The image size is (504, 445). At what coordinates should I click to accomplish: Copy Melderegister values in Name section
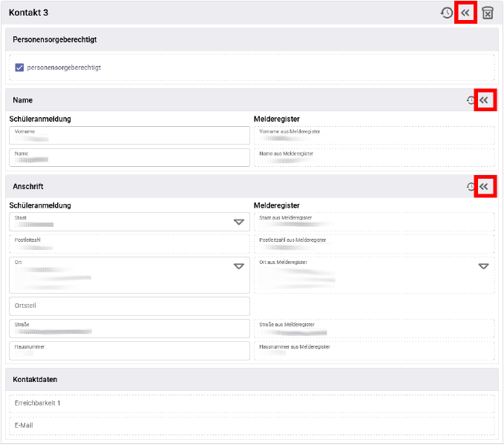484,100
